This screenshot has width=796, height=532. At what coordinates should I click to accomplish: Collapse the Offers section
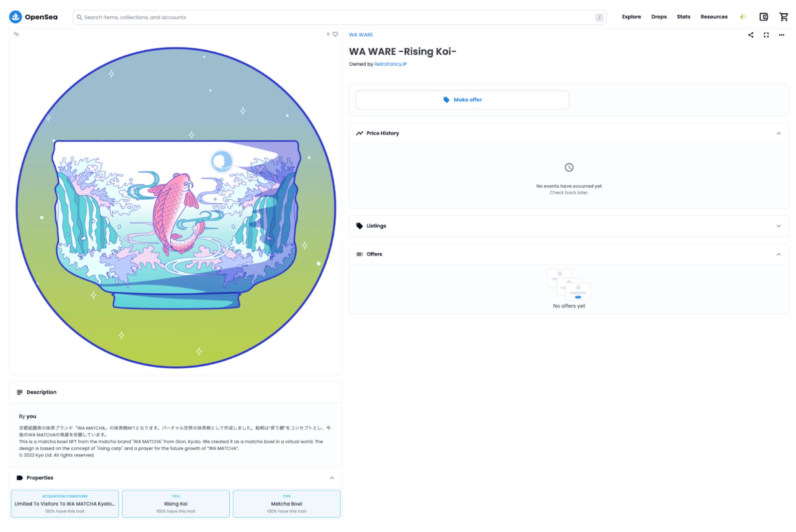(x=778, y=254)
